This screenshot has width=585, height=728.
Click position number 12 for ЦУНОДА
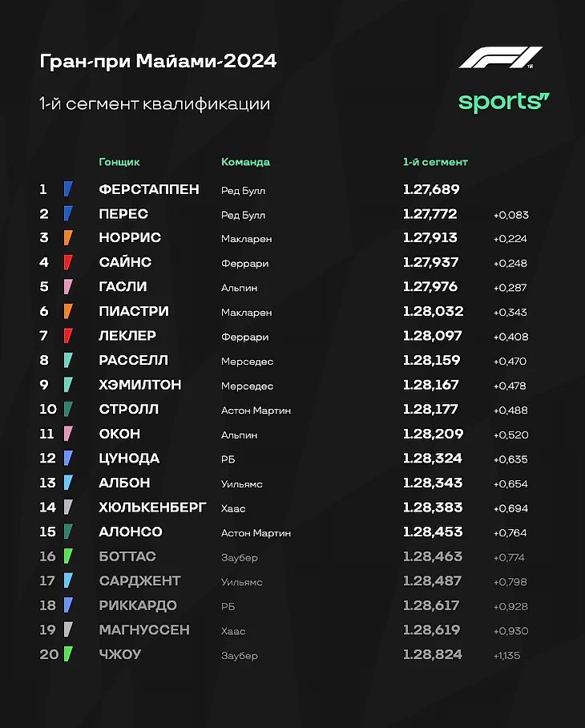(48, 459)
